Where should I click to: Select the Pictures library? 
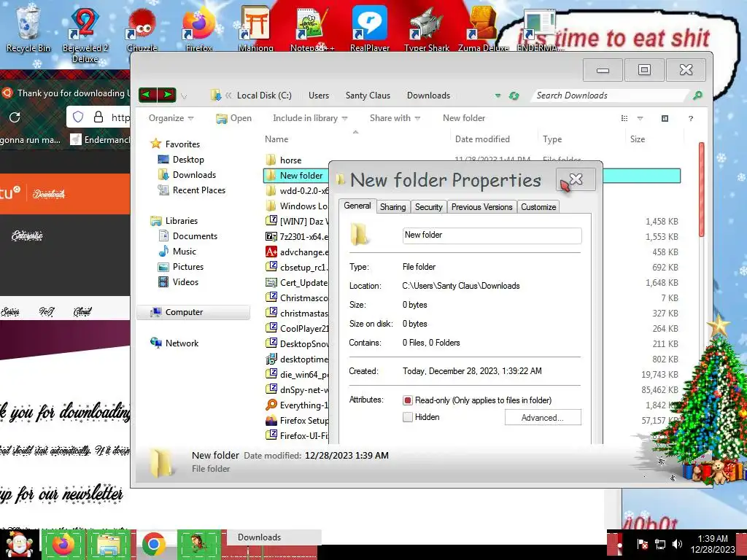tap(181, 267)
